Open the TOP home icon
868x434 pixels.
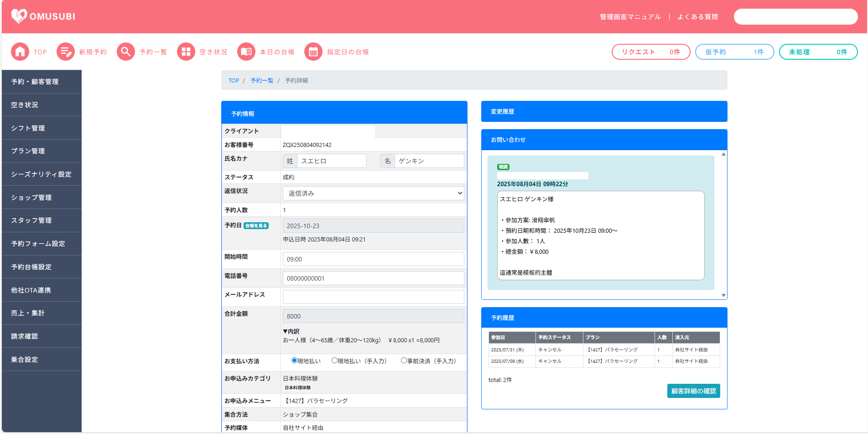20,52
